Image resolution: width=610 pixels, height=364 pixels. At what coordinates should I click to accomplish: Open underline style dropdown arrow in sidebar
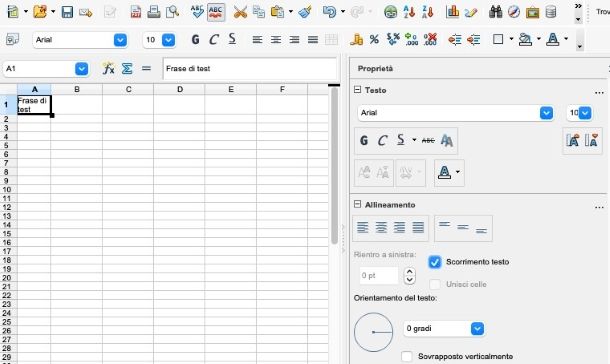point(414,140)
